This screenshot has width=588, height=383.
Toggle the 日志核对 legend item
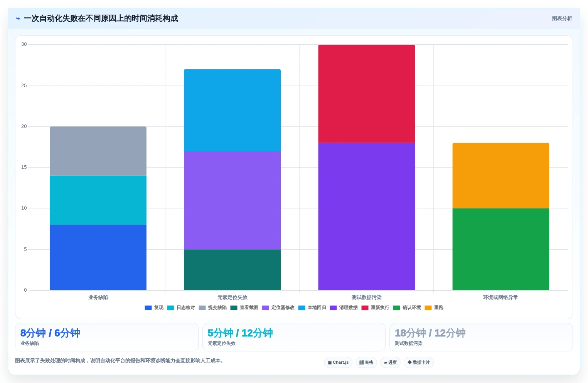pyautogui.click(x=181, y=308)
